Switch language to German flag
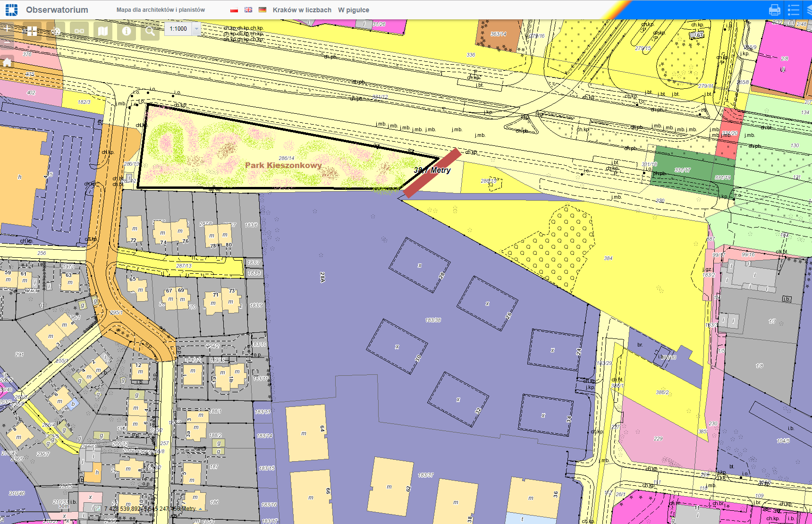The width and height of the screenshot is (812, 524). pyautogui.click(x=262, y=10)
